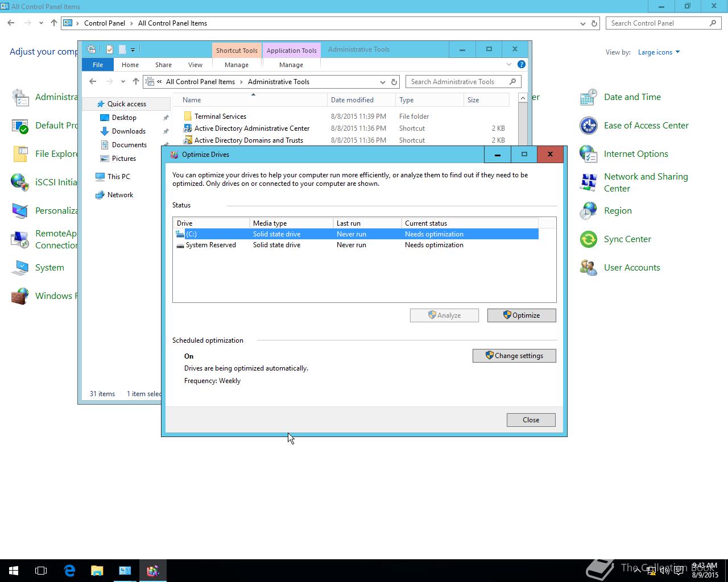Screen dimensions: 728x582
Task: Select Quick access in navigation pane
Action: (x=127, y=104)
